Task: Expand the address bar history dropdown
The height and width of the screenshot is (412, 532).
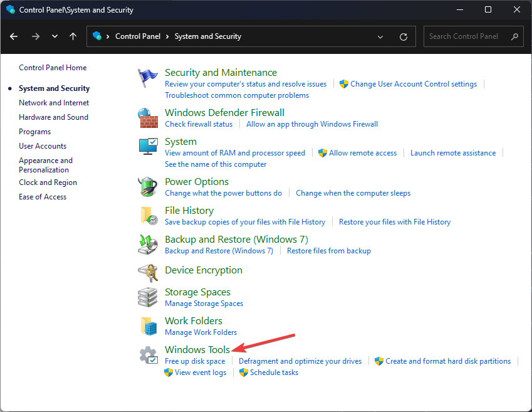Action: [380, 36]
